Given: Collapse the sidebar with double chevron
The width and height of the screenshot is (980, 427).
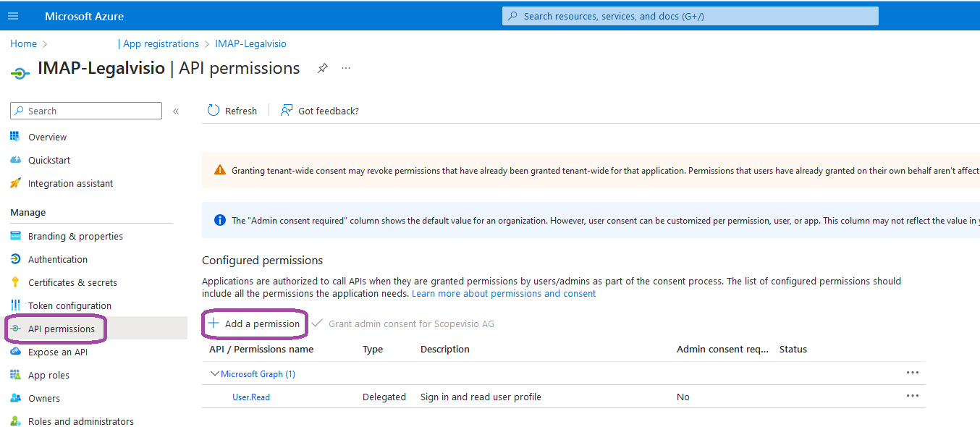Looking at the screenshot, I should coord(176,111).
